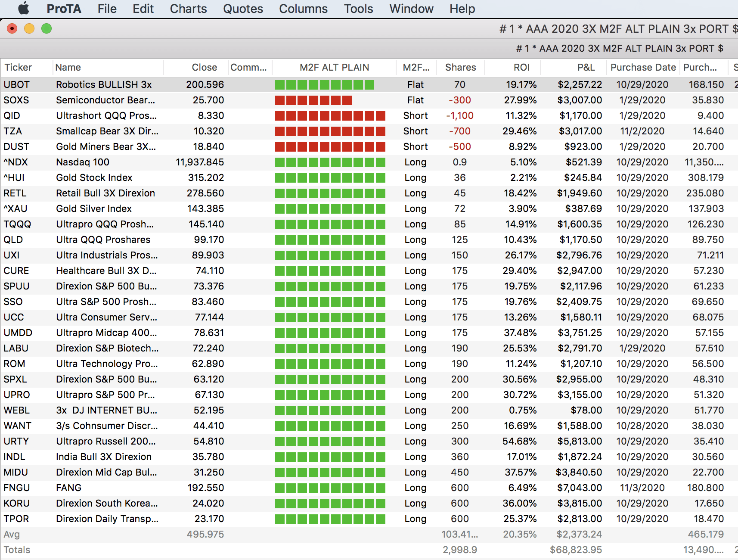This screenshot has height=560, width=738.
Task: Select the LABU ticker cell
Action: pyautogui.click(x=16, y=348)
